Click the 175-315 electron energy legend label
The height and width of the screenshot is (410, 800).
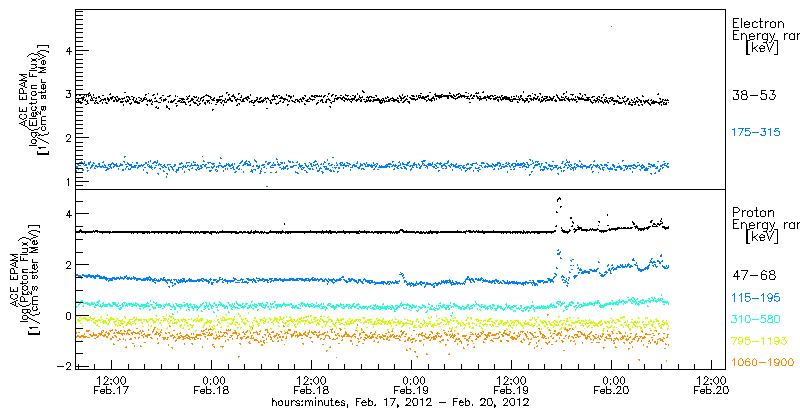pos(756,133)
